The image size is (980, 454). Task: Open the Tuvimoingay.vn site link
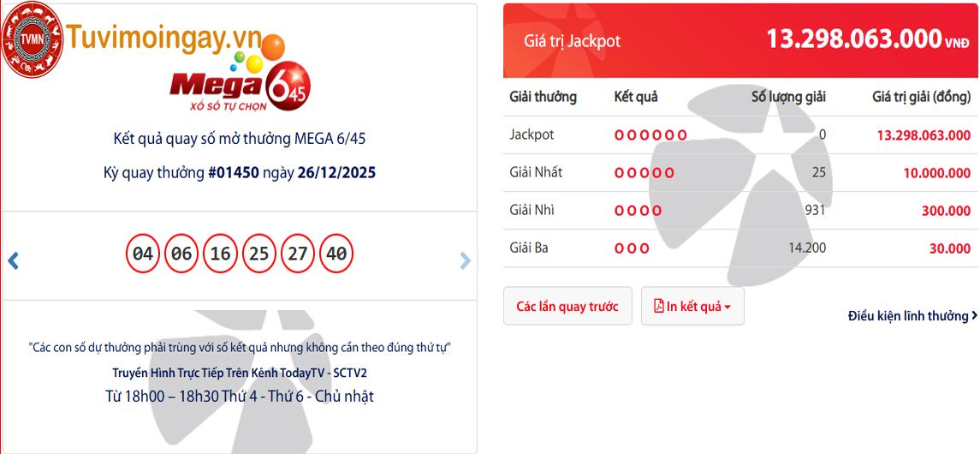click(x=151, y=38)
